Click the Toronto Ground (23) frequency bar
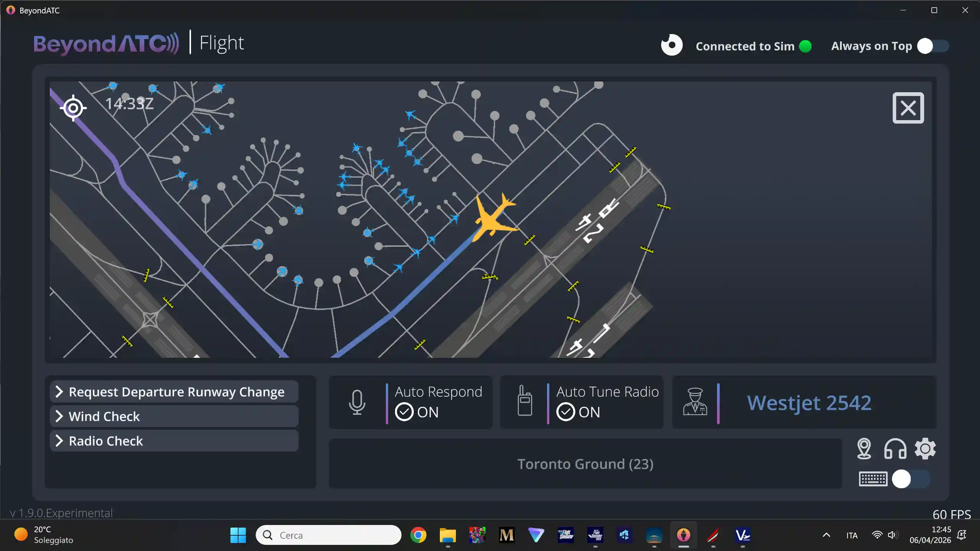The height and width of the screenshot is (551, 980). pyautogui.click(x=585, y=464)
